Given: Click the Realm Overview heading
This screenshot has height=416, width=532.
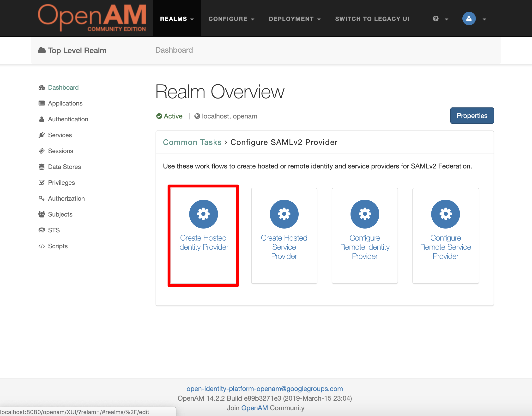Looking at the screenshot, I should pyautogui.click(x=220, y=92).
